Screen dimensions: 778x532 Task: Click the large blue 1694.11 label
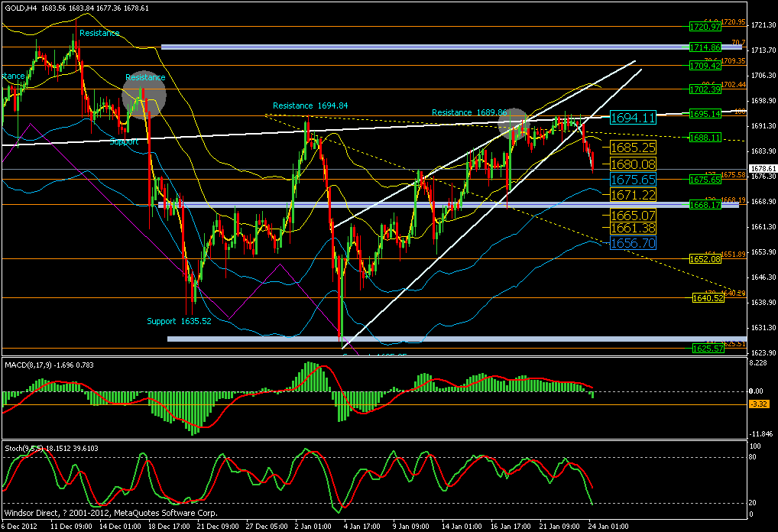pos(633,118)
